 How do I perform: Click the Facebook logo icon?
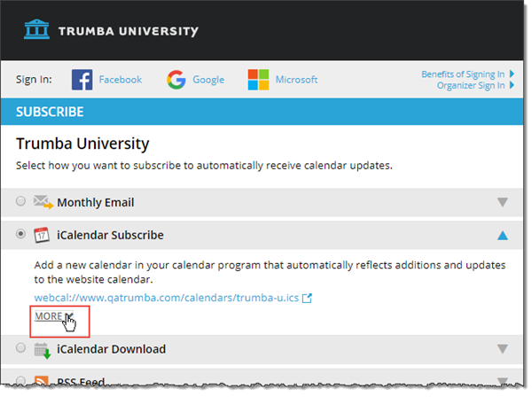pos(82,80)
